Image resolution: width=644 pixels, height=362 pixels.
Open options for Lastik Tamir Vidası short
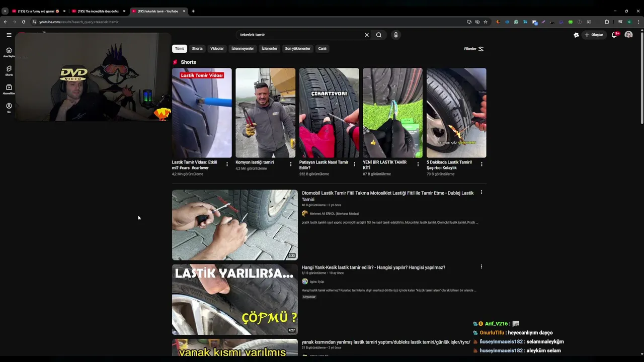click(227, 164)
